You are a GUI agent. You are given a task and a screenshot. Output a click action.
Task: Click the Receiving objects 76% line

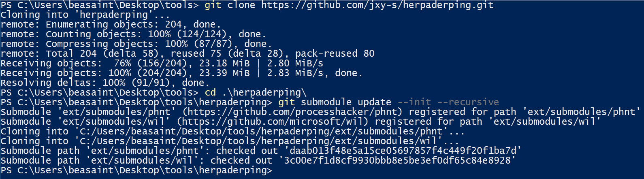[x=162, y=63]
